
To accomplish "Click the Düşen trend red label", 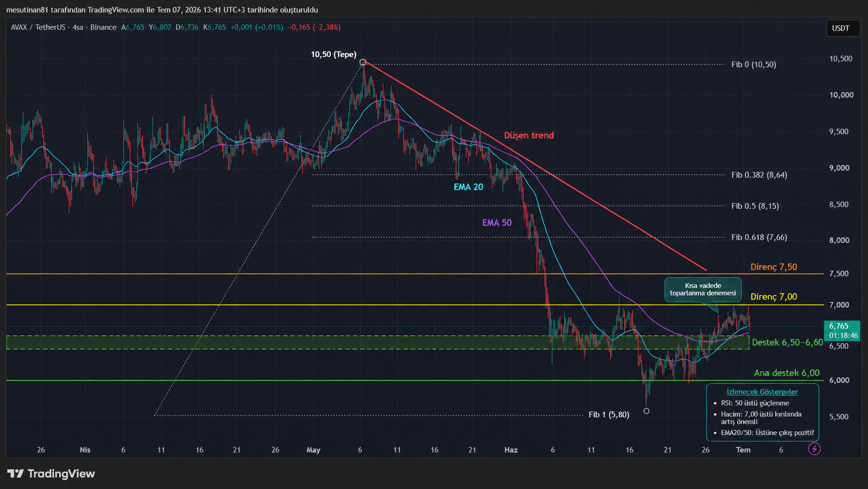I will [x=529, y=135].
